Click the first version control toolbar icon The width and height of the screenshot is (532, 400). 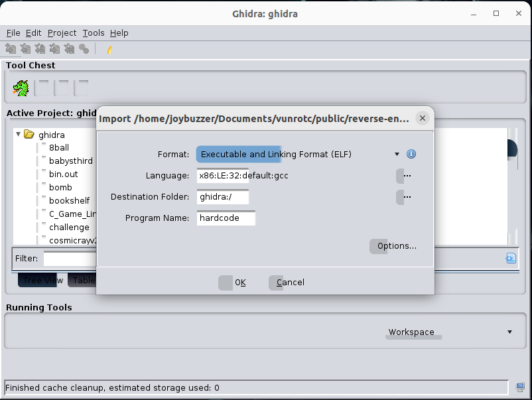point(11,49)
